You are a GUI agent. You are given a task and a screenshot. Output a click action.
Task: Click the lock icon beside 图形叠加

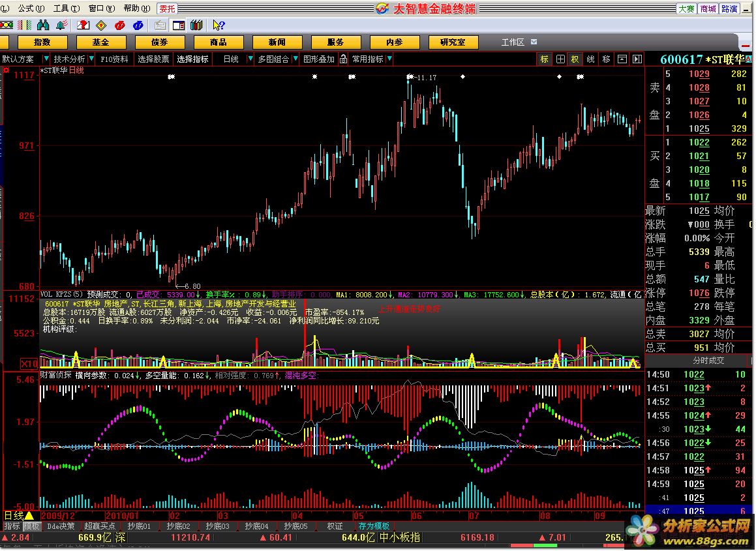click(x=343, y=59)
